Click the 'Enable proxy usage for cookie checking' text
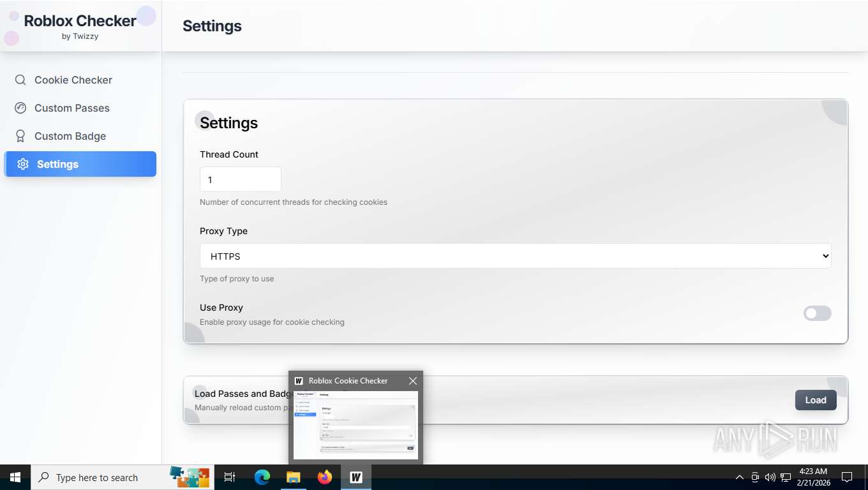The height and width of the screenshot is (490, 868). [272, 322]
